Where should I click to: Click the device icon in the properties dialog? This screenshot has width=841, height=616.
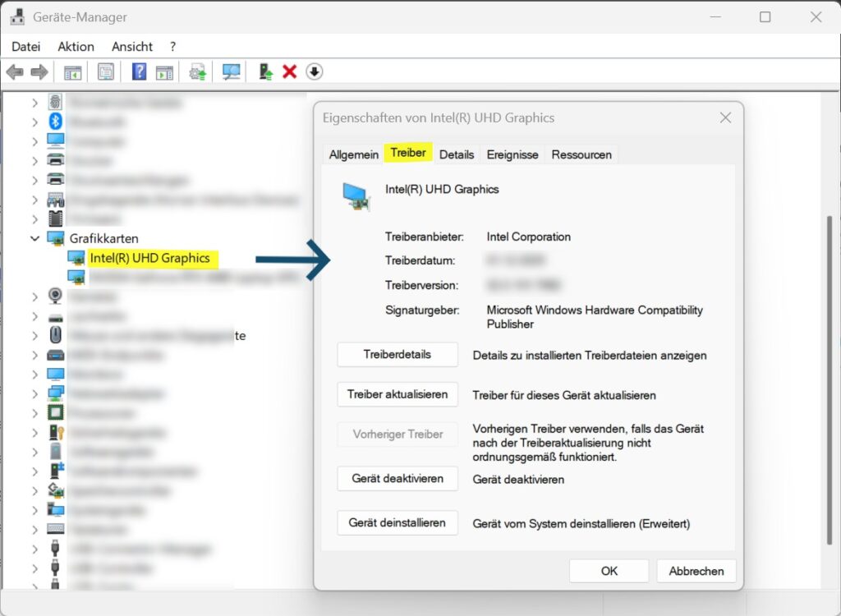[356, 197]
